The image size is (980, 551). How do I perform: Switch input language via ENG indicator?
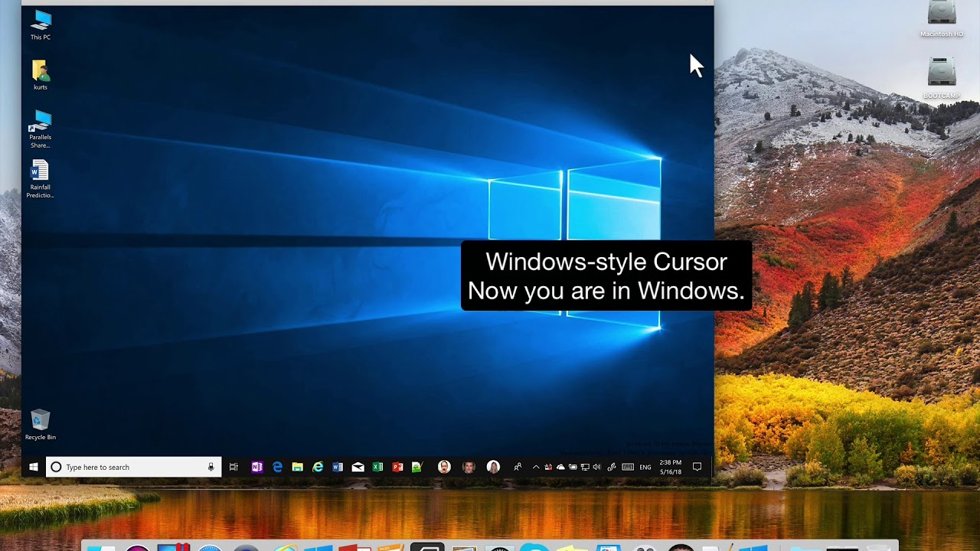click(x=645, y=468)
